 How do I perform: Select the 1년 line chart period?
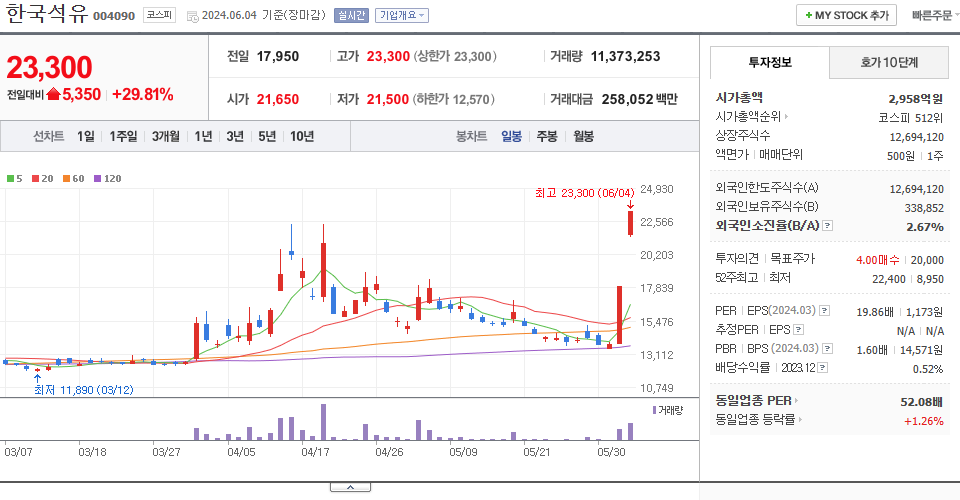[203, 136]
